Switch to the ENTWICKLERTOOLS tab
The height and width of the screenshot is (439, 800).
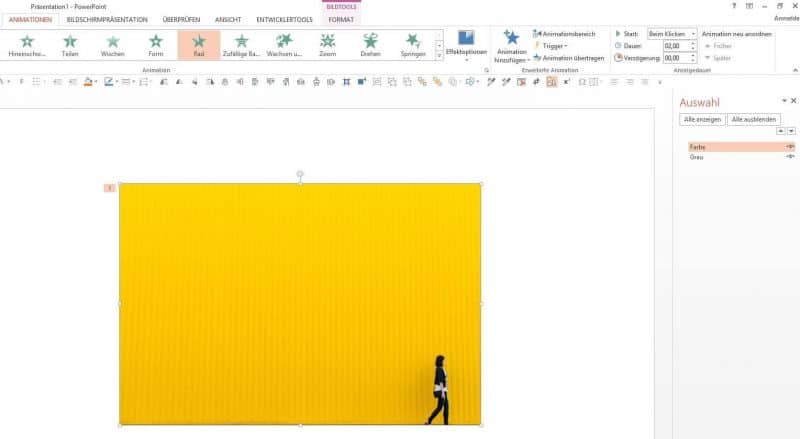coord(284,19)
